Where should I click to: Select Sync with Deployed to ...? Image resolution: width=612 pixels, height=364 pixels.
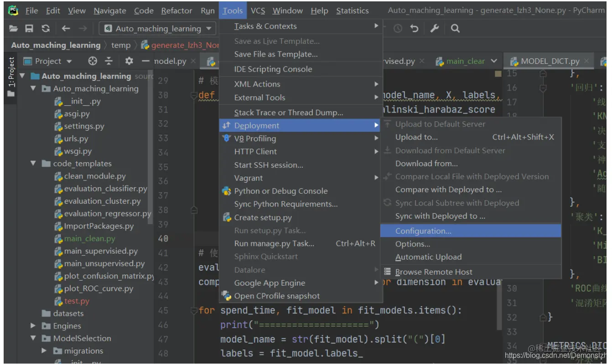pos(471,216)
